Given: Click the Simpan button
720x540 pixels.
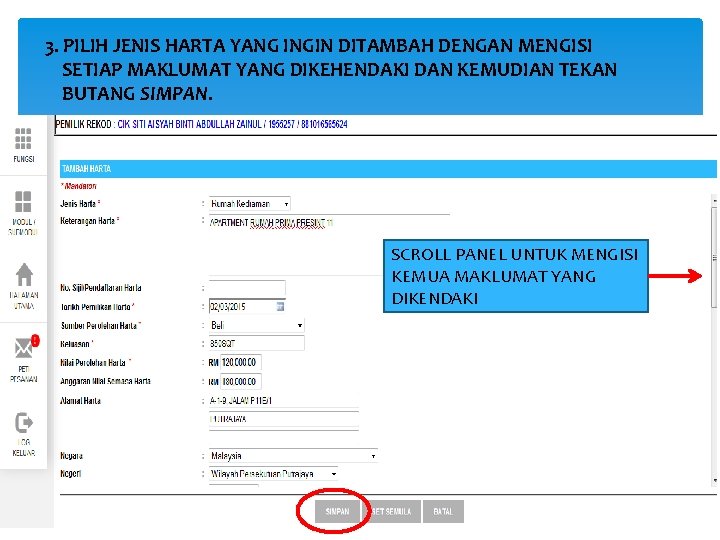Looking at the screenshot, I should (x=337, y=512).
